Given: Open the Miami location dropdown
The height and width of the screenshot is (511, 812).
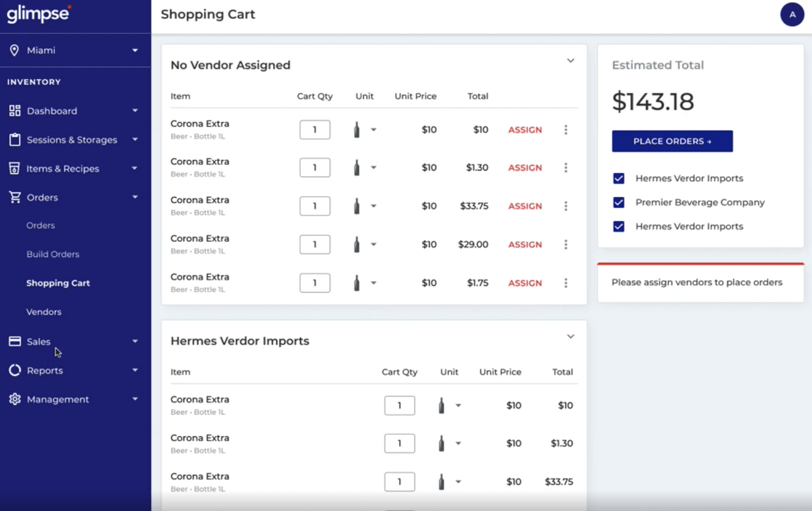Looking at the screenshot, I should [x=135, y=50].
